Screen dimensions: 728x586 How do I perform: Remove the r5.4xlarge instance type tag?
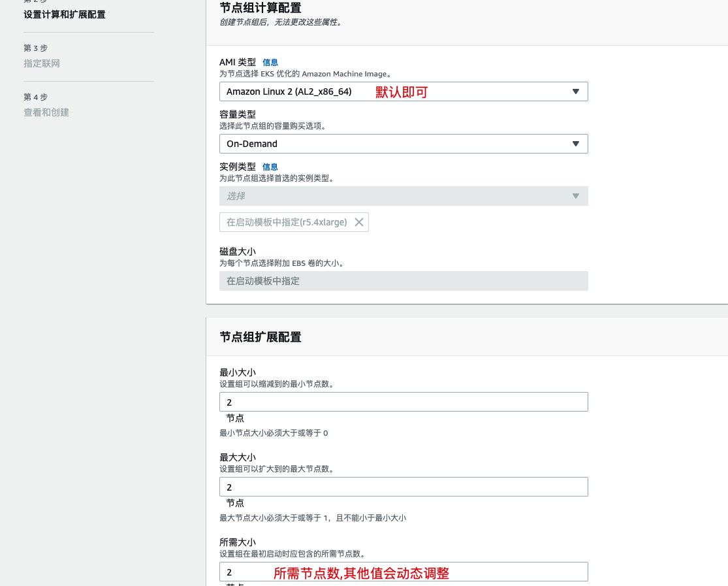[x=359, y=222]
